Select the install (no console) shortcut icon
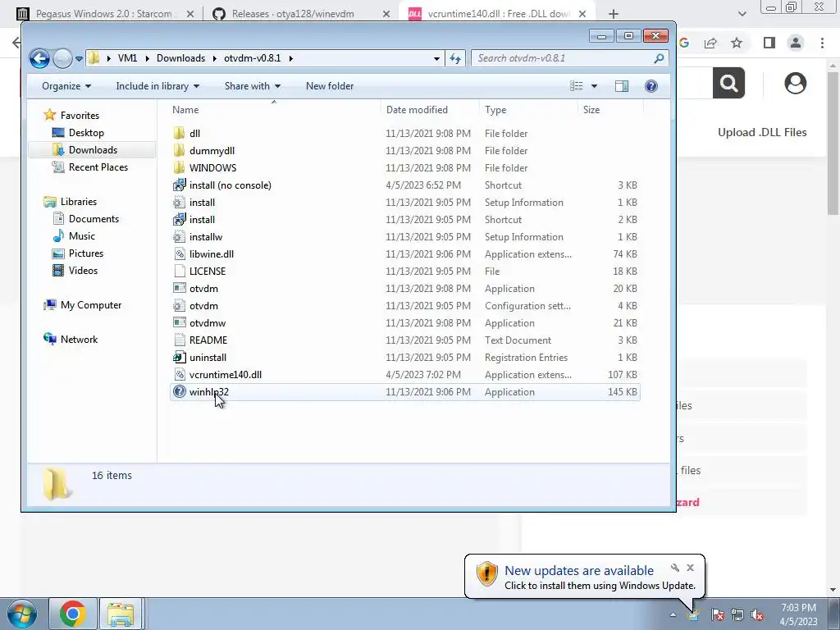This screenshot has width=840, height=630. [x=180, y=185]
